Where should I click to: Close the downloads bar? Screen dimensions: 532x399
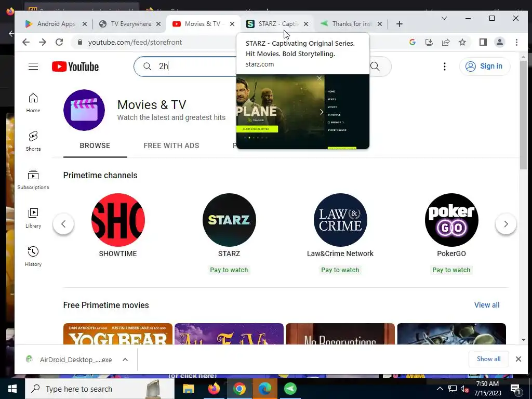coord(518,359)
